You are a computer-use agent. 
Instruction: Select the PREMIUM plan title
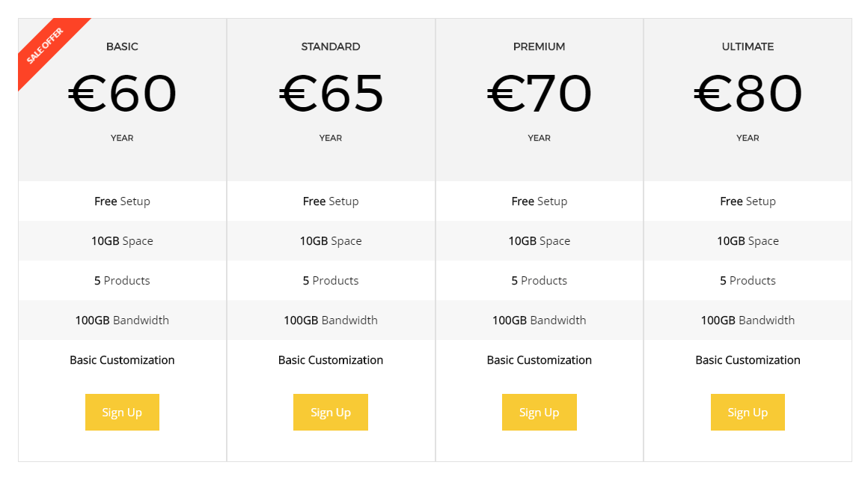click(x=539, y=46)
